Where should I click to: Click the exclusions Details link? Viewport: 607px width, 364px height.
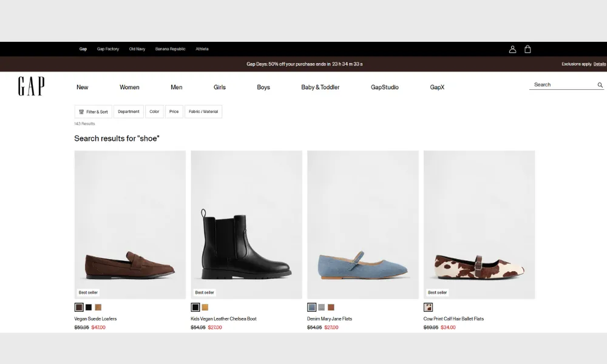(x=600, y=64)
